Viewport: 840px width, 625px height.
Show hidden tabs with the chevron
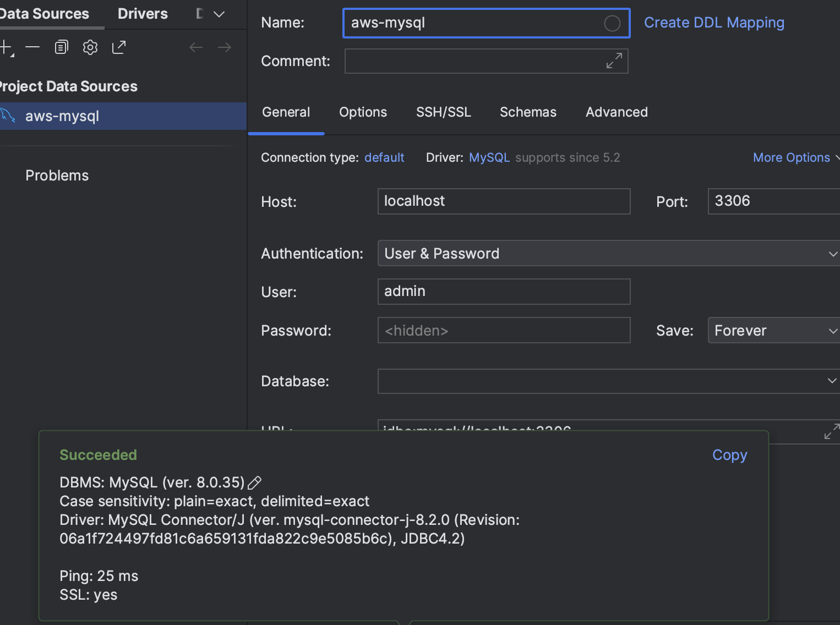219,14
